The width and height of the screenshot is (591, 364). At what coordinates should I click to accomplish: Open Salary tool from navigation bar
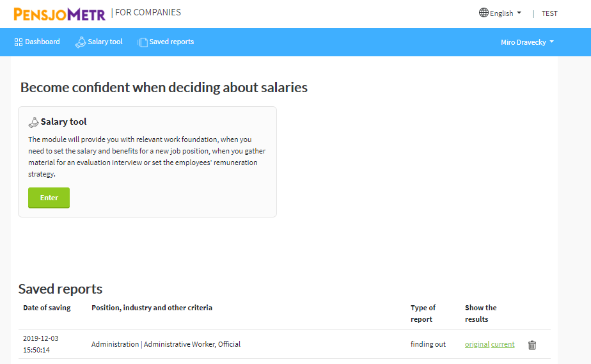99,42
